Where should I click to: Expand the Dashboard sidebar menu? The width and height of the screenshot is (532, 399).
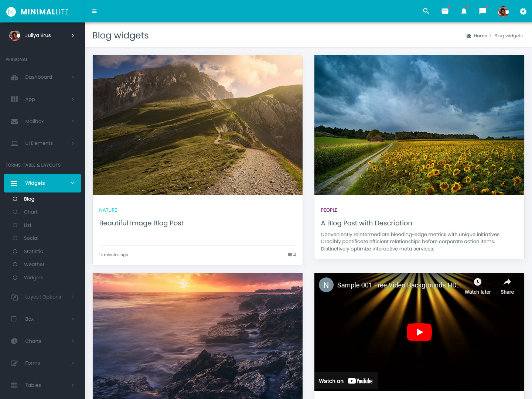point(42,77)
